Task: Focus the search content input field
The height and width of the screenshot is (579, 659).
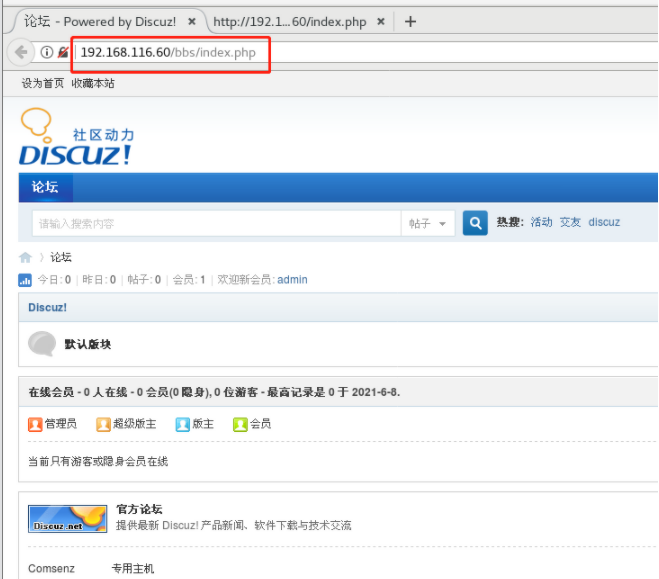Action: tap(216, 223)
